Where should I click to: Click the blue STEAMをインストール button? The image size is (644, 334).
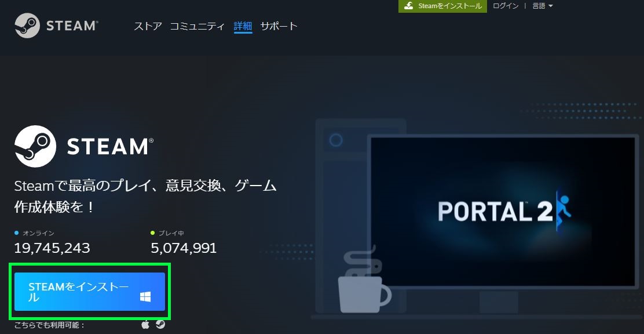pyautogui.click(x=90, y=292)
